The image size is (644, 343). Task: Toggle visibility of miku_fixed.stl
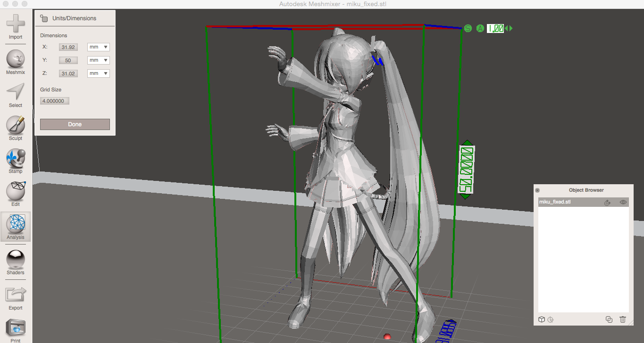coord(623,202)
